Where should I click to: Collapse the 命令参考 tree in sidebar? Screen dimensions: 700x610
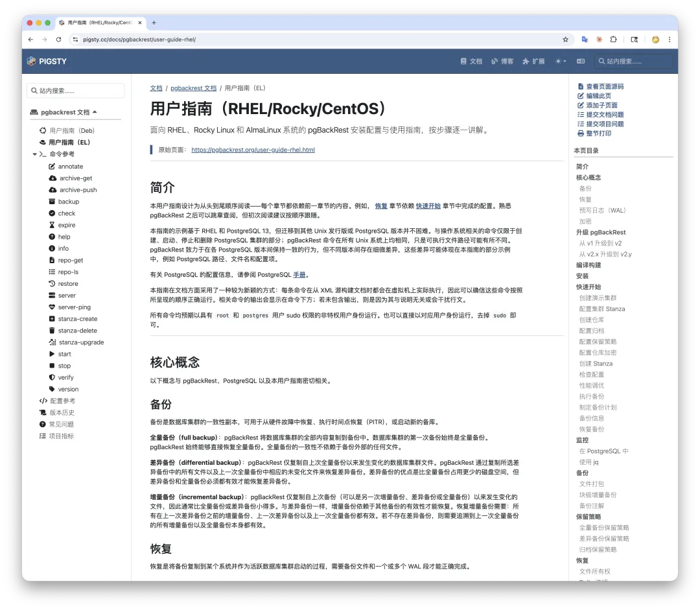(x=36, y=154)
